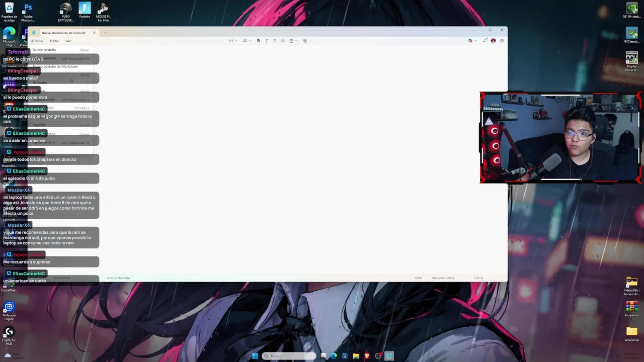Open Microsoft Edge from the taskbar

click(334, 356)
